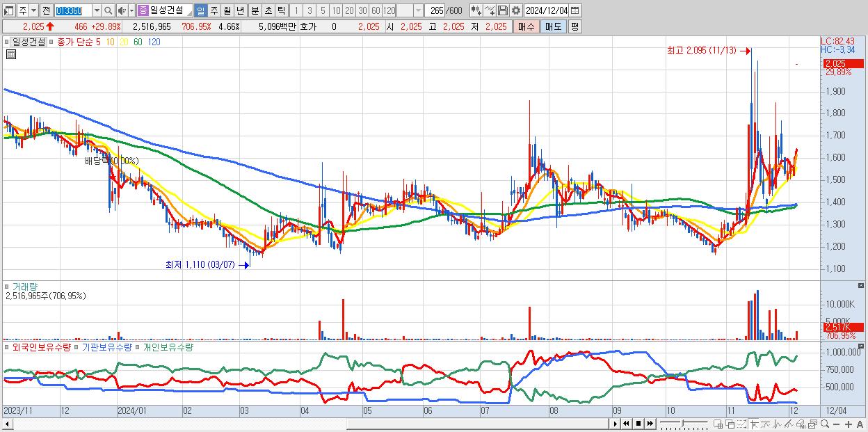This screenshot has width=868, height=432.
Task: Click the plus zoom-in icon at bottom right
Action: coord(849,424)
